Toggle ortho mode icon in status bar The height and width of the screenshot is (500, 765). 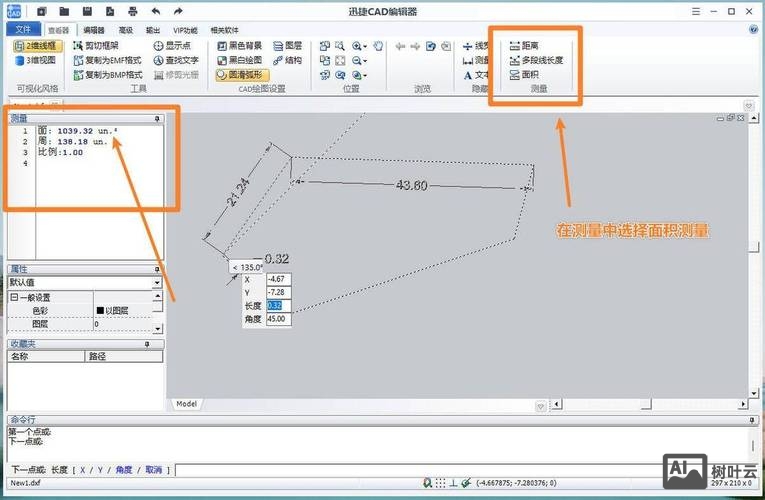coord(453,483)
